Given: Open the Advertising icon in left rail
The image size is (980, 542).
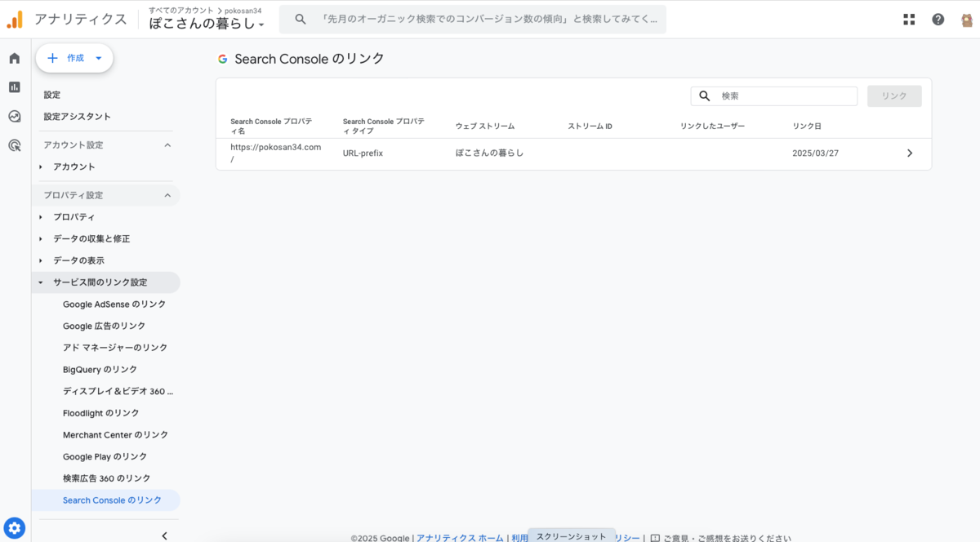Looking at the screenshot, I should 15,145.
